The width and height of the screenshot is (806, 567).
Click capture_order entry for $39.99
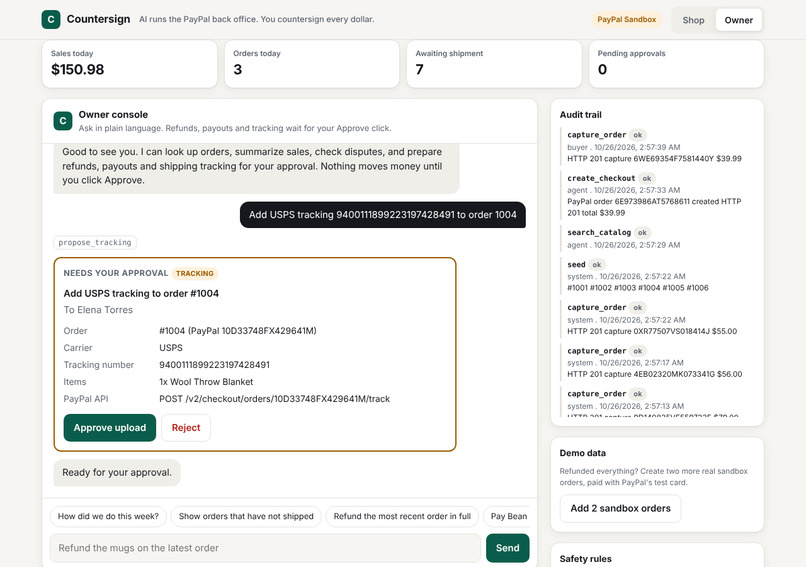pos(655,147)
